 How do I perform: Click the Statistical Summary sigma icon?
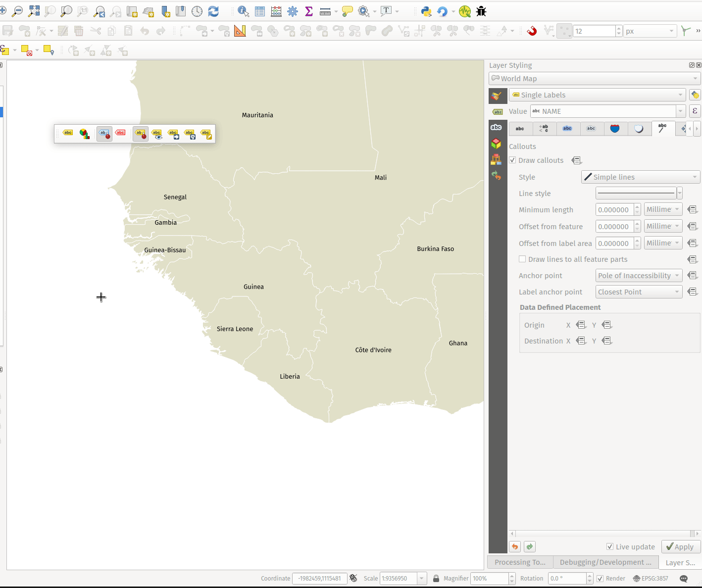pos(309,11)
